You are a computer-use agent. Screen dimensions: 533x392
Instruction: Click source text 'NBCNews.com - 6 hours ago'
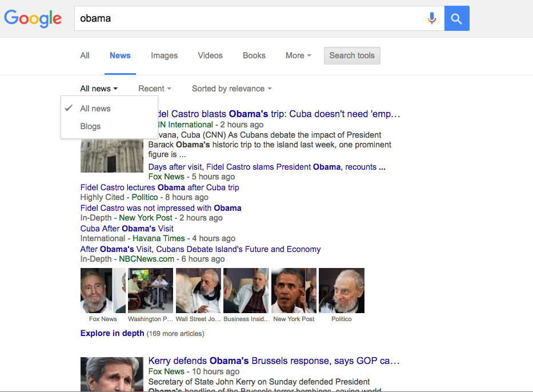pyautogui.click(x=171, y=259)
